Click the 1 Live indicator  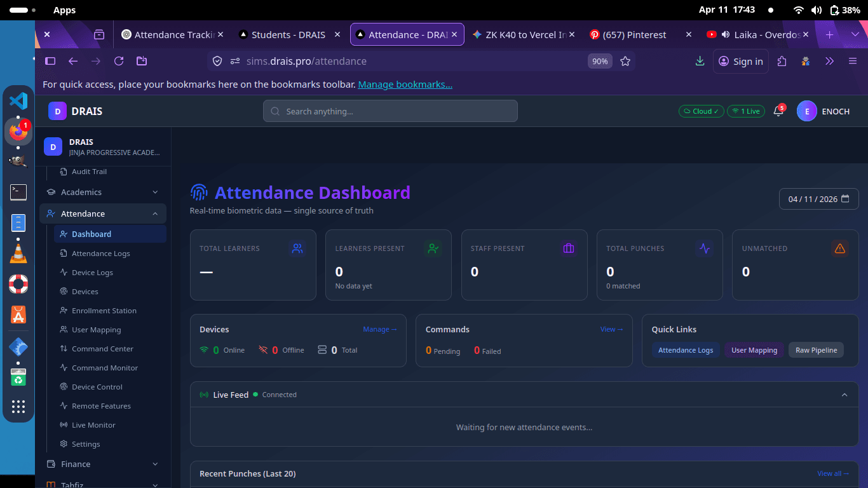[746, 111]
